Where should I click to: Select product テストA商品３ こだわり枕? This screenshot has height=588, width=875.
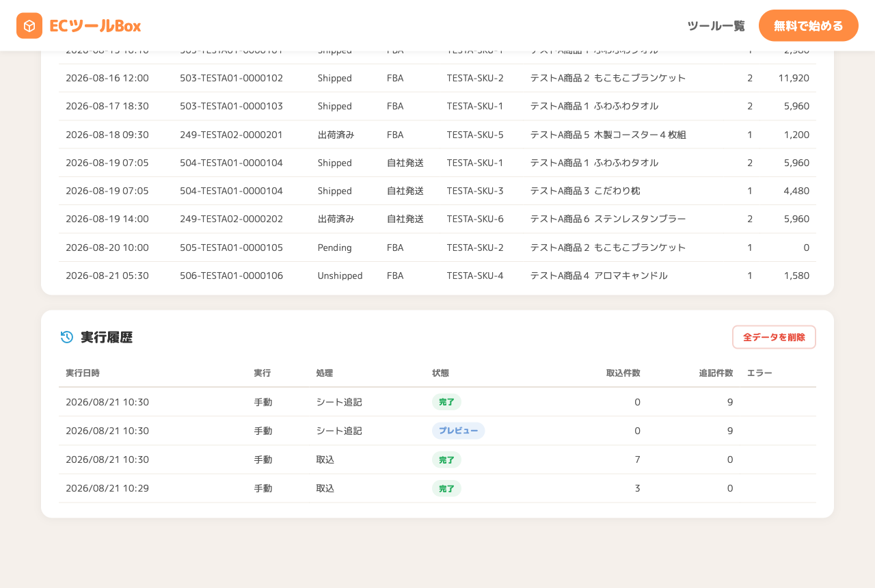(585, 191)
